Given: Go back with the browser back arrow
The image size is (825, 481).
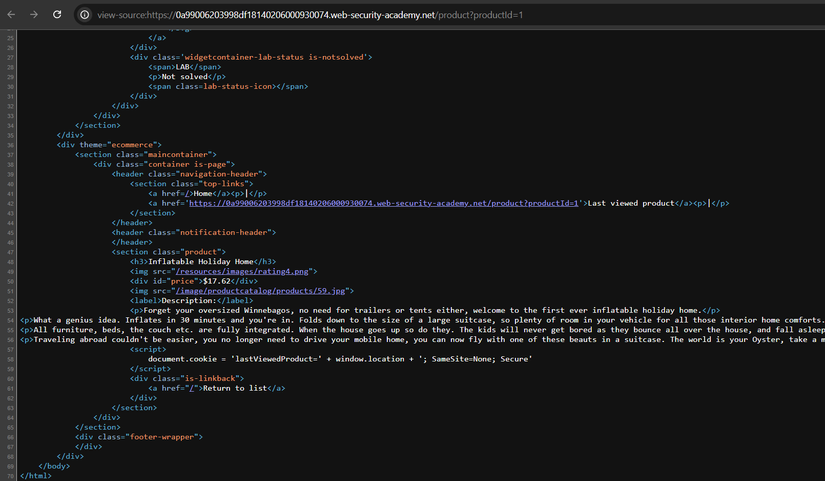Looking at the screenshot, I should tap(11, 15).
